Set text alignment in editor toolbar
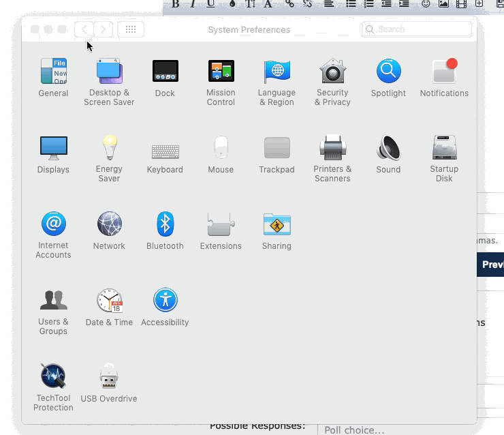 coord(329,4)
